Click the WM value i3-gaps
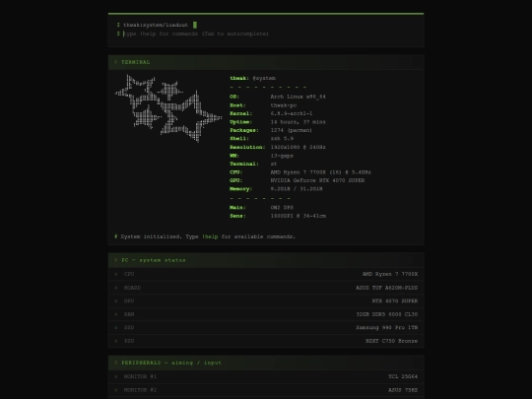 click(x=282, y=156)
